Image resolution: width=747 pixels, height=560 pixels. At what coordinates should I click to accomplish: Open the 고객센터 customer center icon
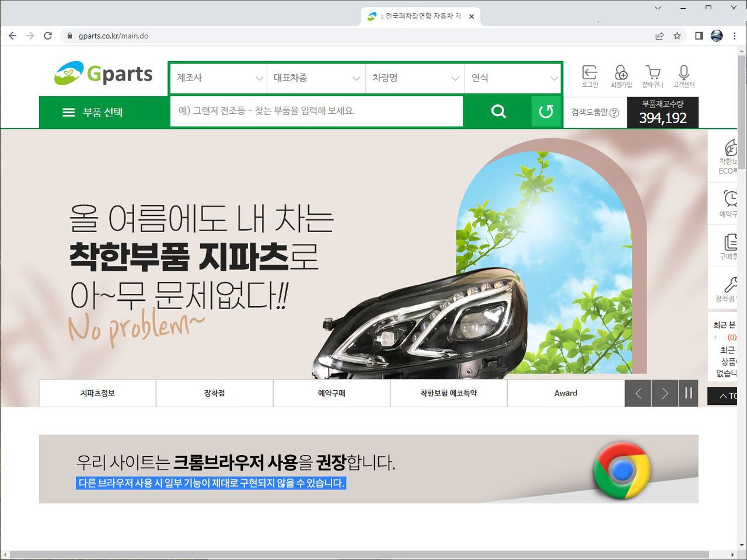[684, 76]
